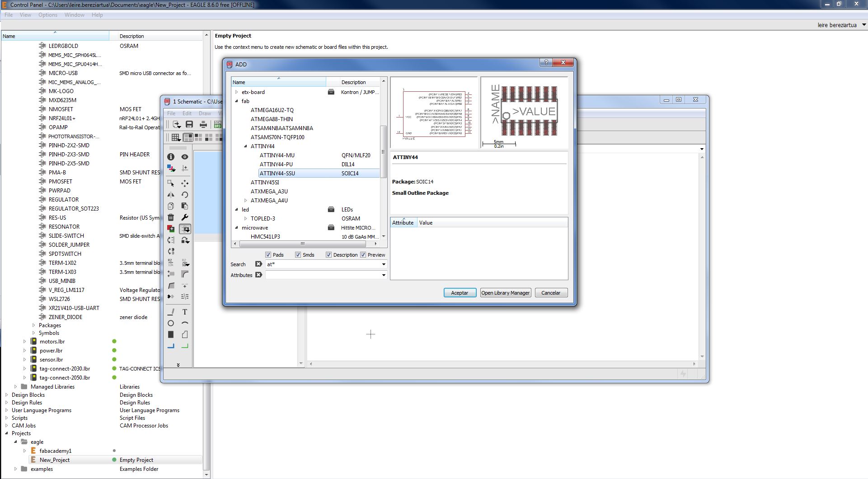Click the Print icon in Schematic window
This screenshot has height=479, width=868.
click(x=203, y=124)
